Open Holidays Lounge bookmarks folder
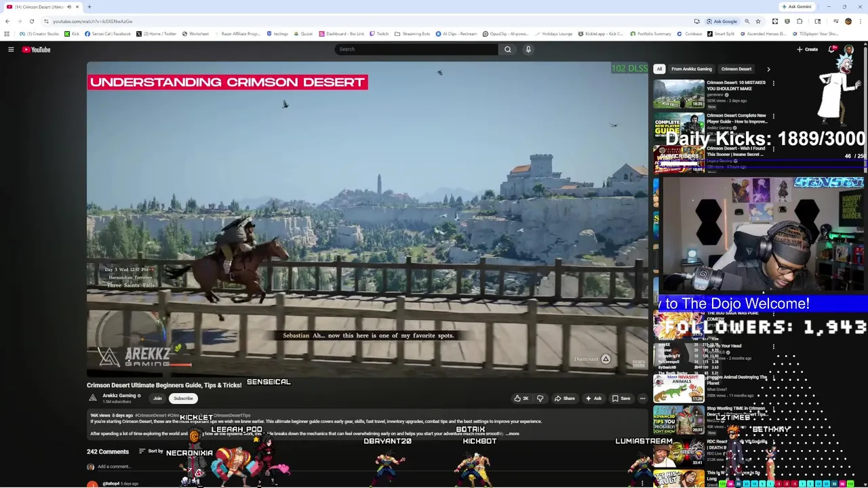Screen dimensions: 868x488 [553, 34]
